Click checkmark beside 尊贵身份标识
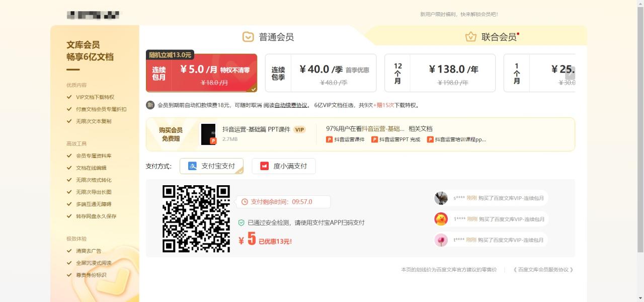The width and height of the screenshot is (644, 302). pyautogui.click(x=69, y=275)
